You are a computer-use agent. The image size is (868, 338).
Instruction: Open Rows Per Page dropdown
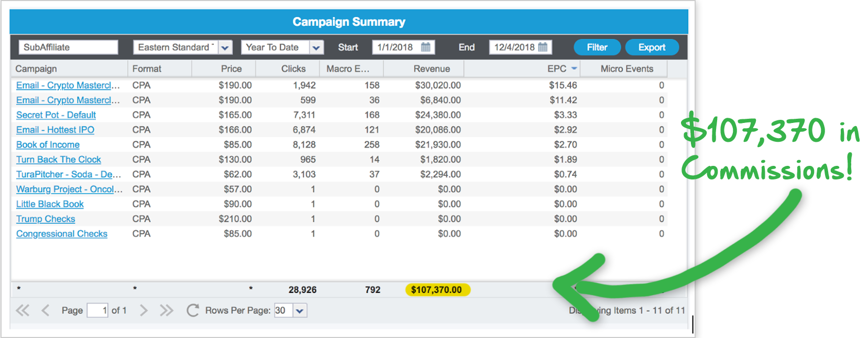pyautogui.click(x=300, y=311)
